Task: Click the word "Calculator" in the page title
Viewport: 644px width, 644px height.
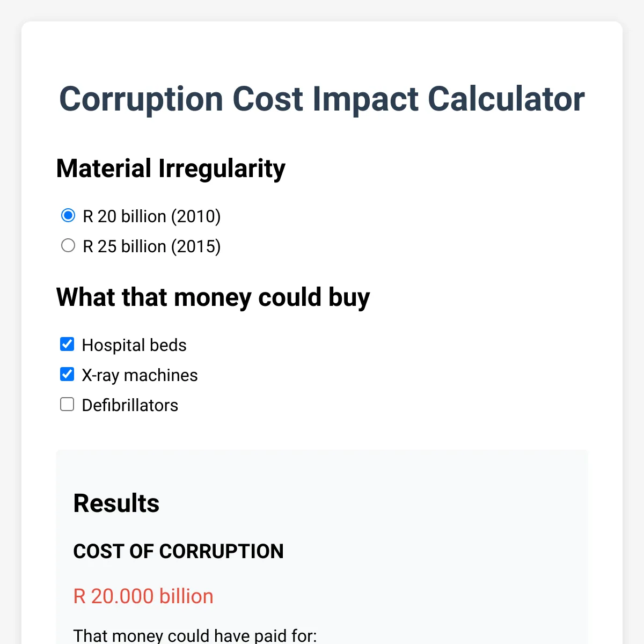Action: click(506, 99)
